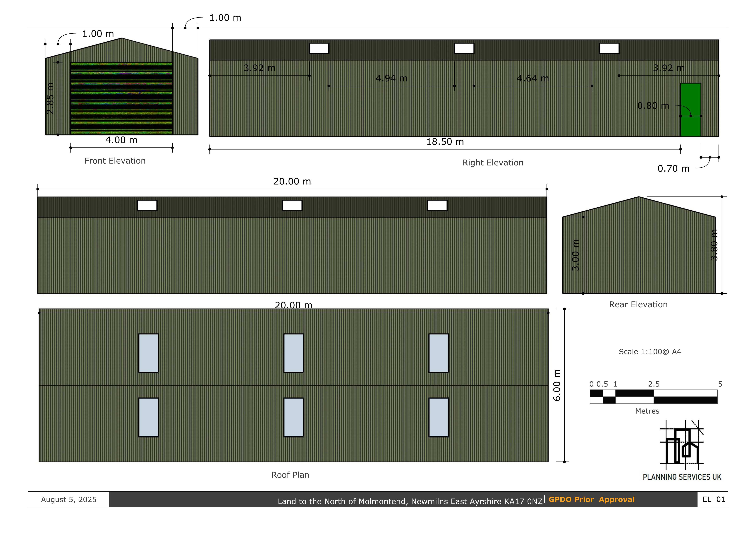
Task: Click the '6.00 m' roof width dimension
Action: [x=557, y=385]
